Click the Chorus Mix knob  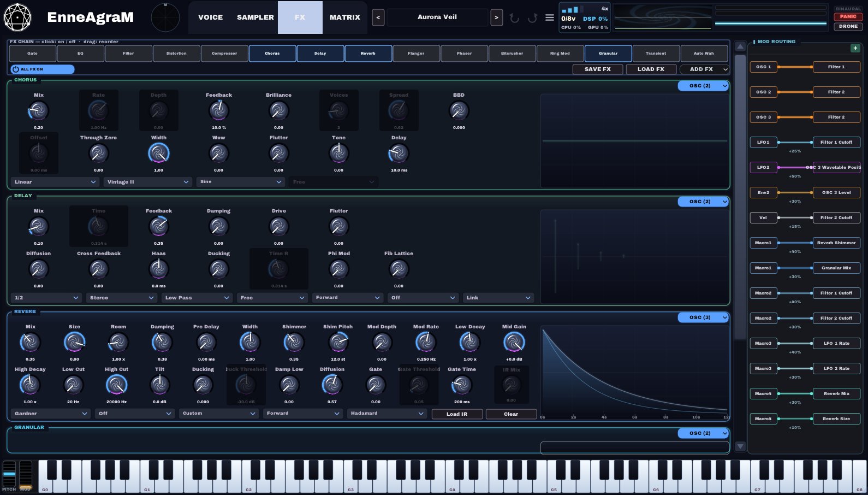(x=38, y=111)
